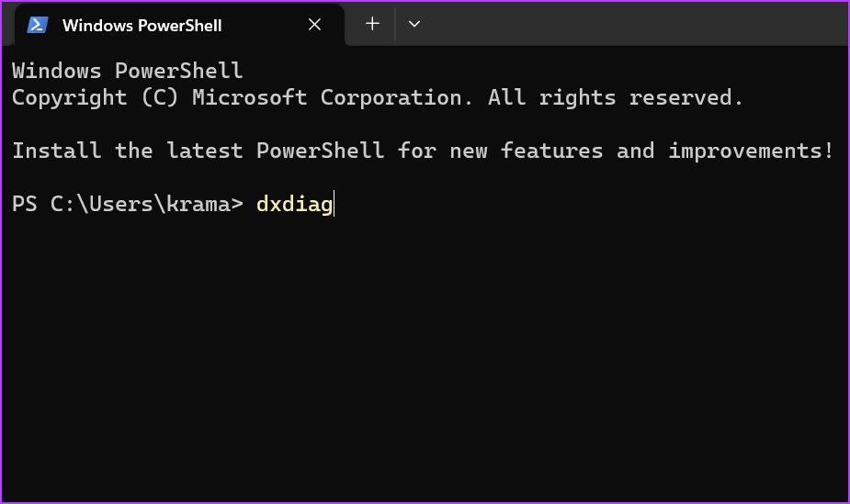This screenshot has width=850, height=504.
Task: Expand the new tab profile dropdown chevron
Action: pos(414,24)
